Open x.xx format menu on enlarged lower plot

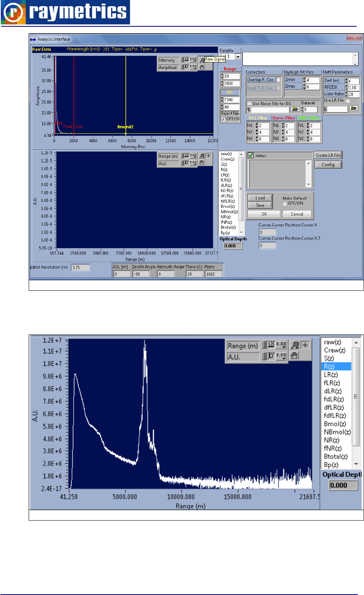coord(281,345)
